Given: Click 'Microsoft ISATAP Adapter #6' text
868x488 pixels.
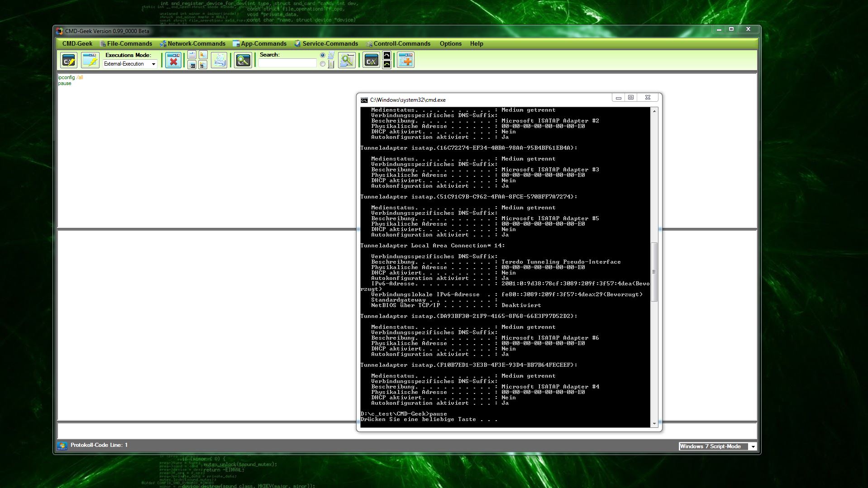Looking at the screenshot, I should (550, 338).
